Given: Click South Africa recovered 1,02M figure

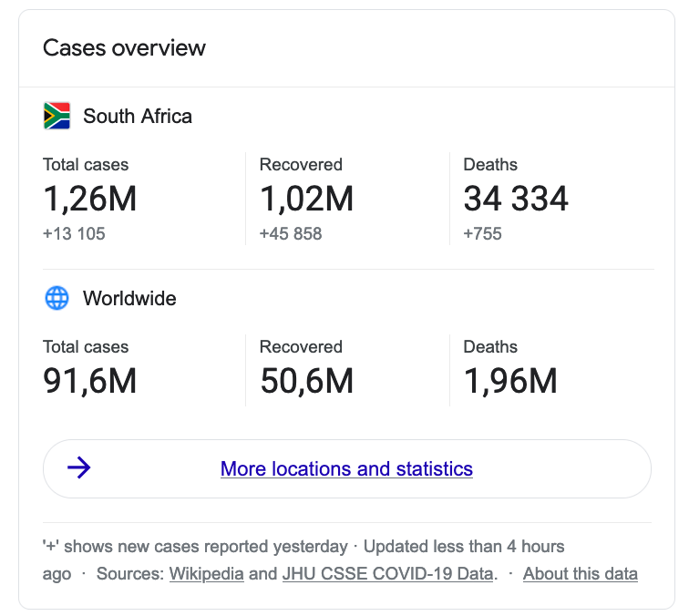Looking at the screenshot, I should [x=306, y=199].
